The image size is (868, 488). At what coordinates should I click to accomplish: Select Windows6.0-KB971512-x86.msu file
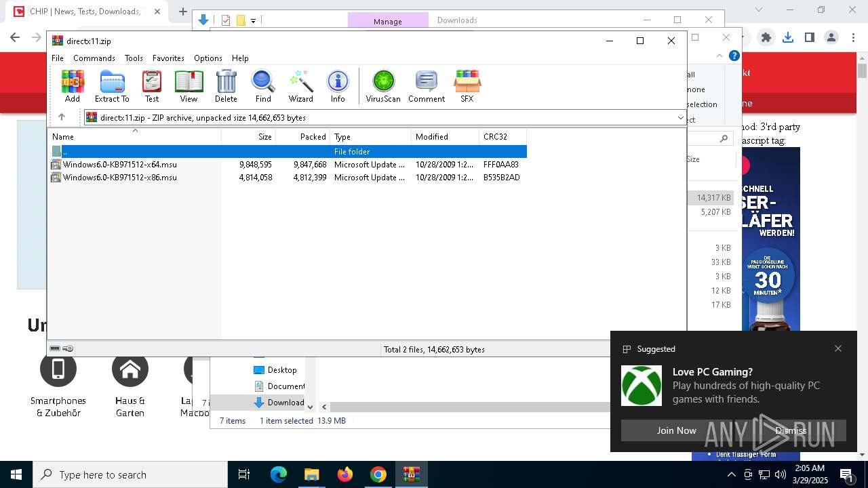click(x=288, y=178)
